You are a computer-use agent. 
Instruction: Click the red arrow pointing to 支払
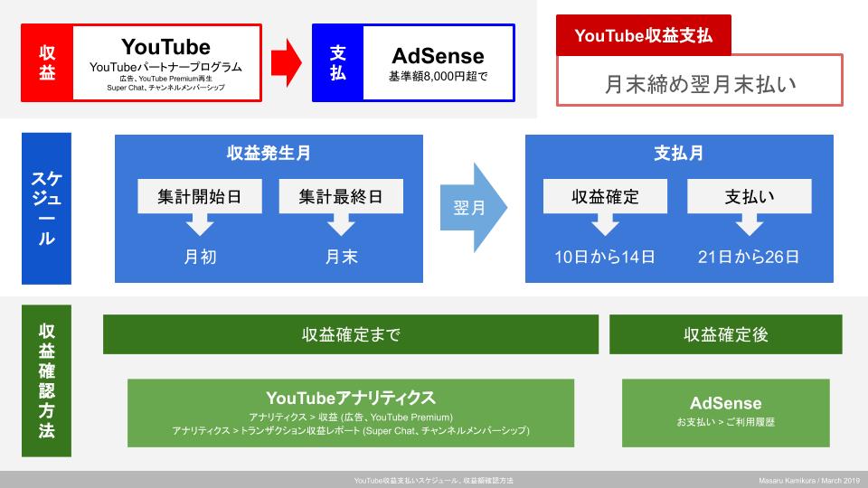point(287,62)
